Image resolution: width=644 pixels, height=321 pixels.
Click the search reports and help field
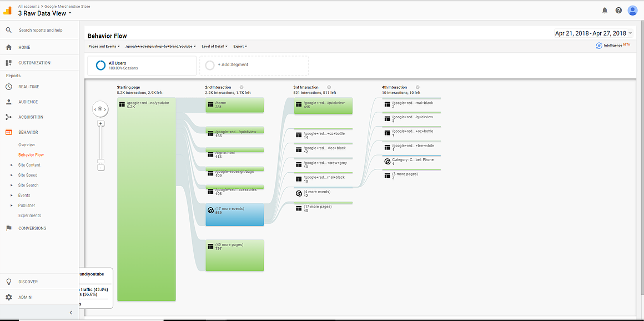[41, 31]
